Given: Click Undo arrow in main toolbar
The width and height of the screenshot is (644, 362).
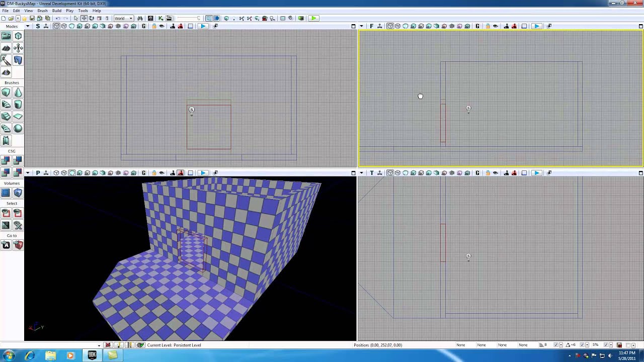Looking at the screenshot, I should 58,18.
